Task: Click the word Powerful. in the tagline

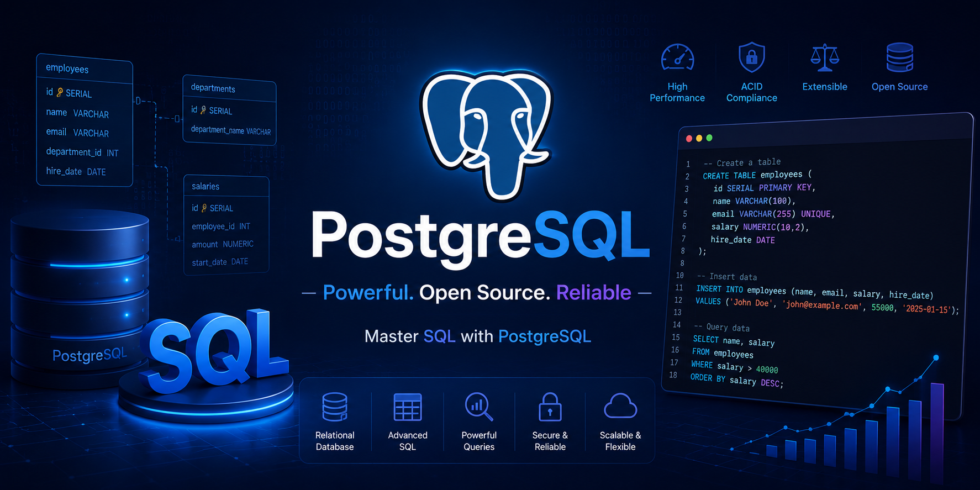Action: [x=368, y=292]
